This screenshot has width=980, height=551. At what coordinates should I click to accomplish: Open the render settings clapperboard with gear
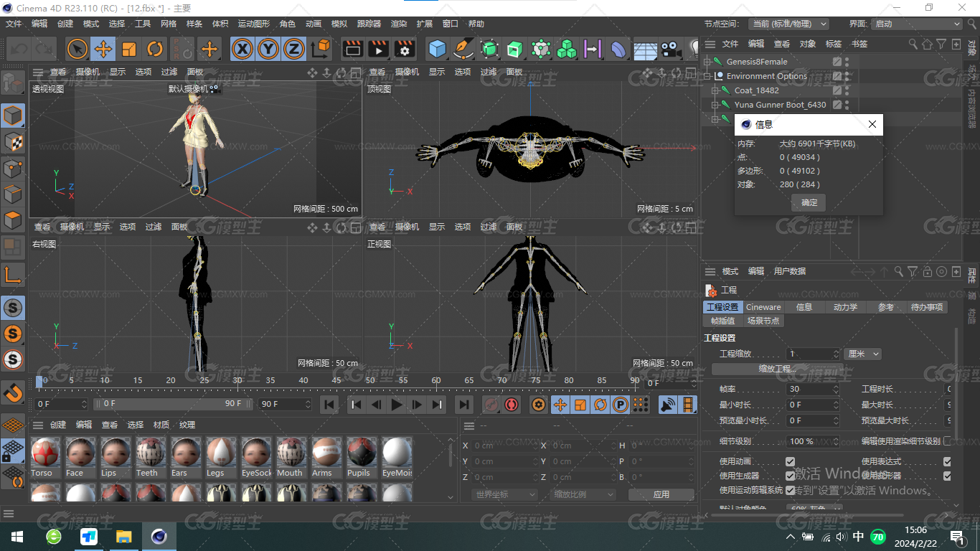pos(405,49)
